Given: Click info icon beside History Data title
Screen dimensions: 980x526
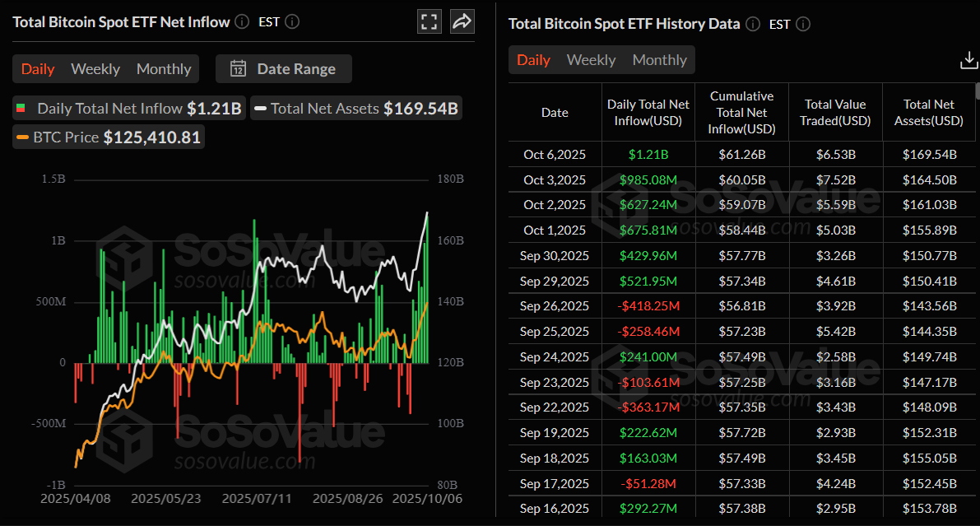Looking at the screenshot, I should [x=752, y=24].
